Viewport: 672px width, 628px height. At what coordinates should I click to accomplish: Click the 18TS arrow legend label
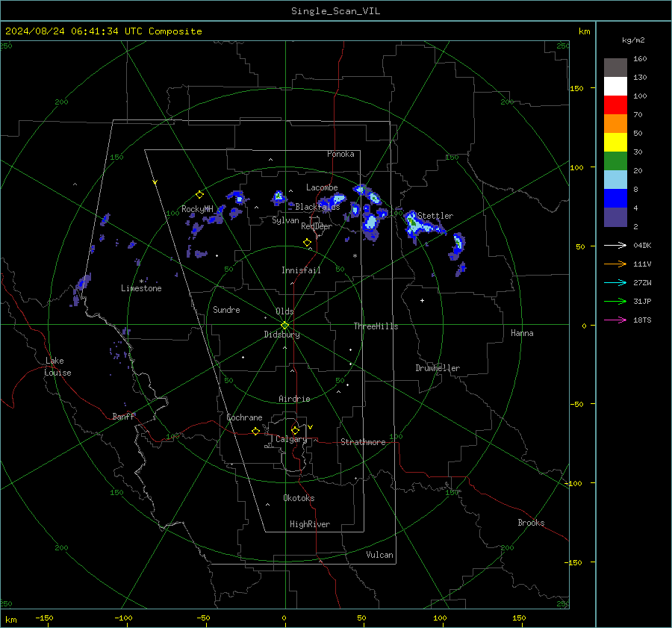tap(642, 320)
